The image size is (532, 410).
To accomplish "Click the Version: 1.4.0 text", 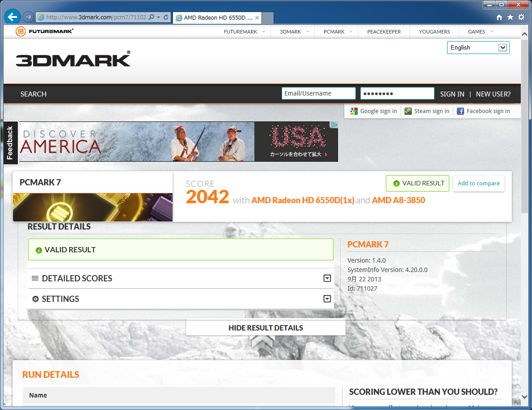I will click(367, 260).
